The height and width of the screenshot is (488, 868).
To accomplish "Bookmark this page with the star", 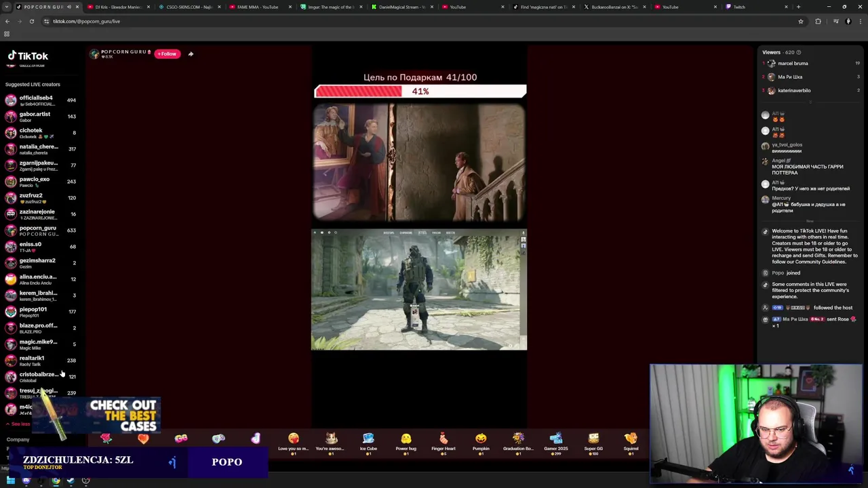I will coord(801,22).
